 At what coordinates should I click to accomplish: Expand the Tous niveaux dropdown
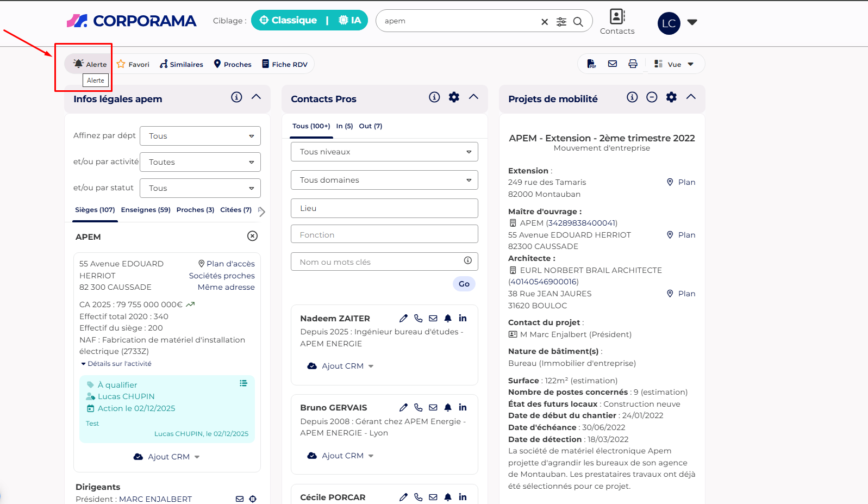click(384, 152)
